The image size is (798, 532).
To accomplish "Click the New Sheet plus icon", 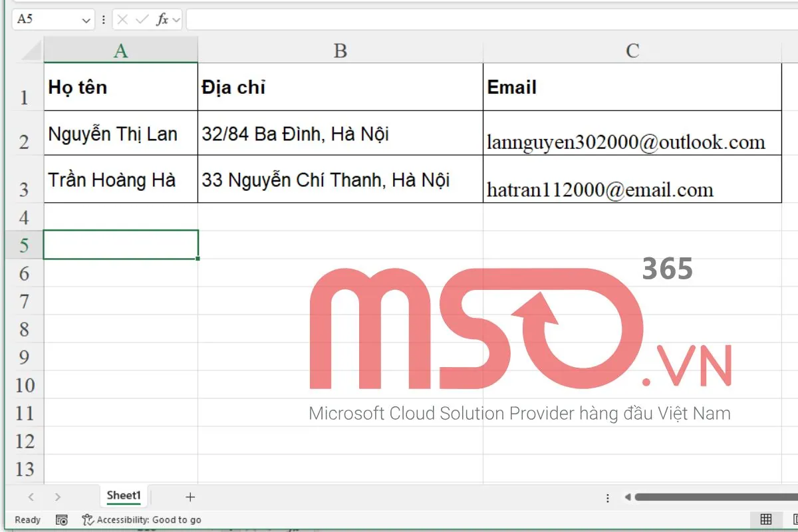I will point(190,496).
